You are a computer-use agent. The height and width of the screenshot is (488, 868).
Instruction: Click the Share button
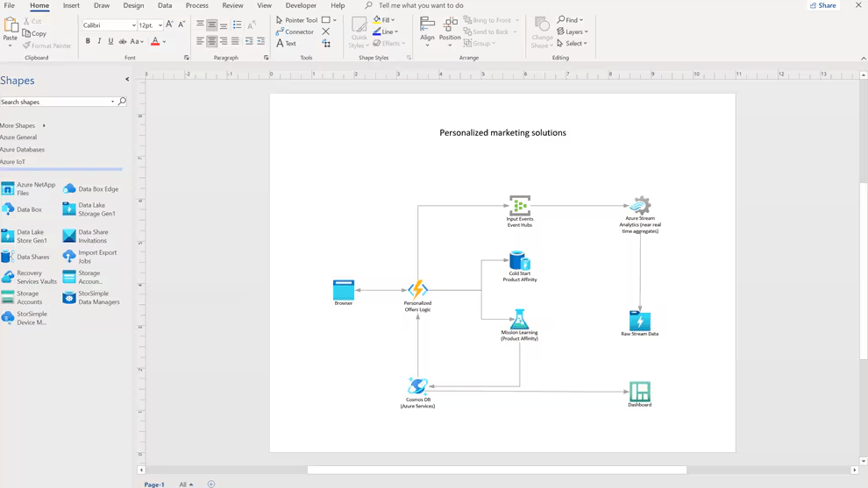tap(823, 5)
